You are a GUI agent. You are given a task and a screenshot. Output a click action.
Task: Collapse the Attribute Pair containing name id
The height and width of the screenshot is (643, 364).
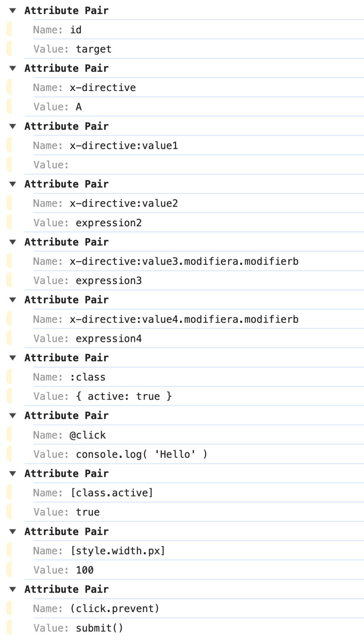pos(12,10)
